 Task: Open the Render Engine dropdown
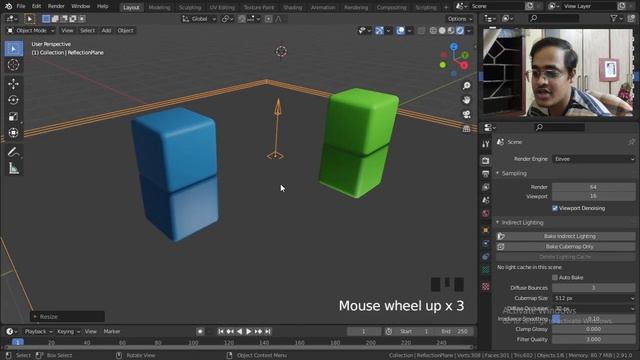pyautogui.click(x=594, y=159)
